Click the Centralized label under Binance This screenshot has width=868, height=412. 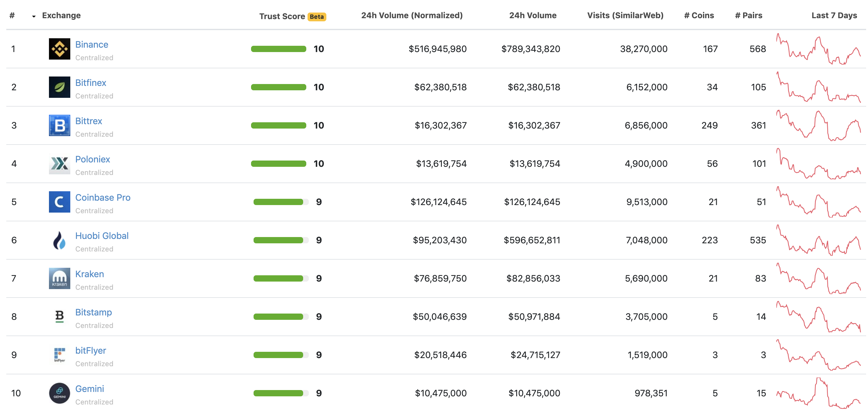coord(94,58)
